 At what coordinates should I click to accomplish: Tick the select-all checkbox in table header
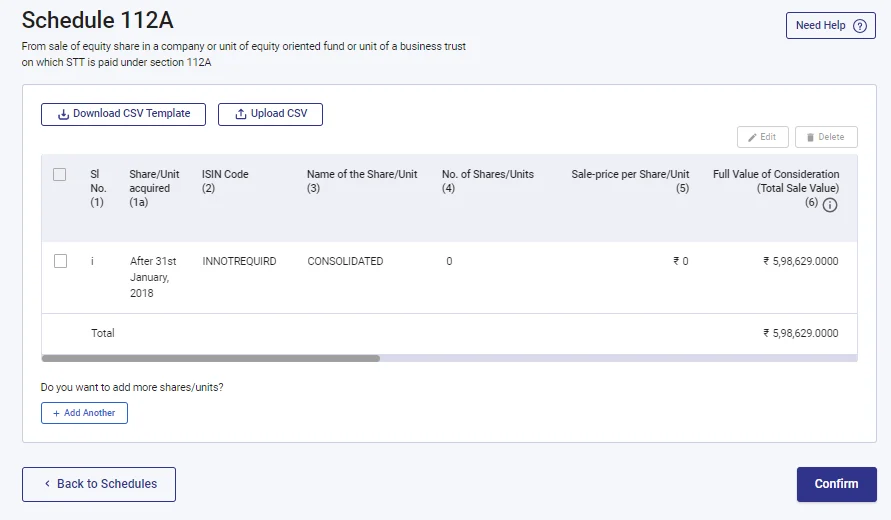click(x=60, y=174)
